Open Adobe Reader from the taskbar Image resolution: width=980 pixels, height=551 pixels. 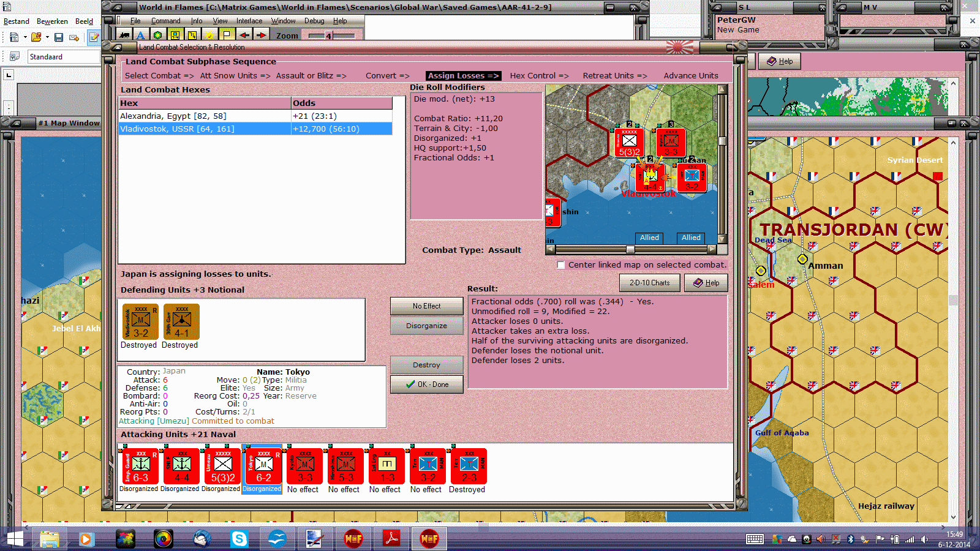point(391,539)
